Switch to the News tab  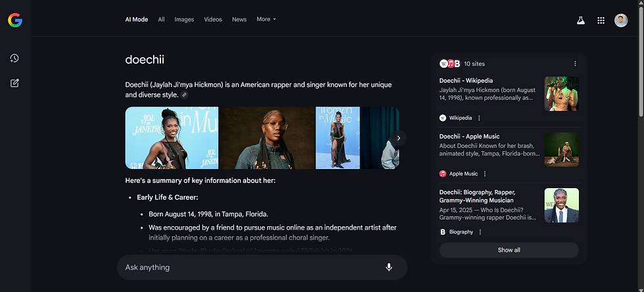coord(239,19)
